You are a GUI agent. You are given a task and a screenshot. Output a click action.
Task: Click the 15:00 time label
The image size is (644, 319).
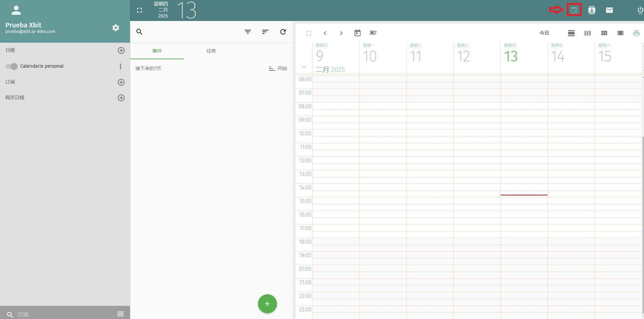point(305,201)
